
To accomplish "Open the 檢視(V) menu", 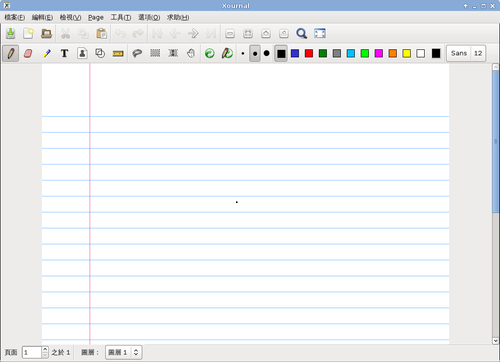I will pyautogui.click(x=70, y=17).
